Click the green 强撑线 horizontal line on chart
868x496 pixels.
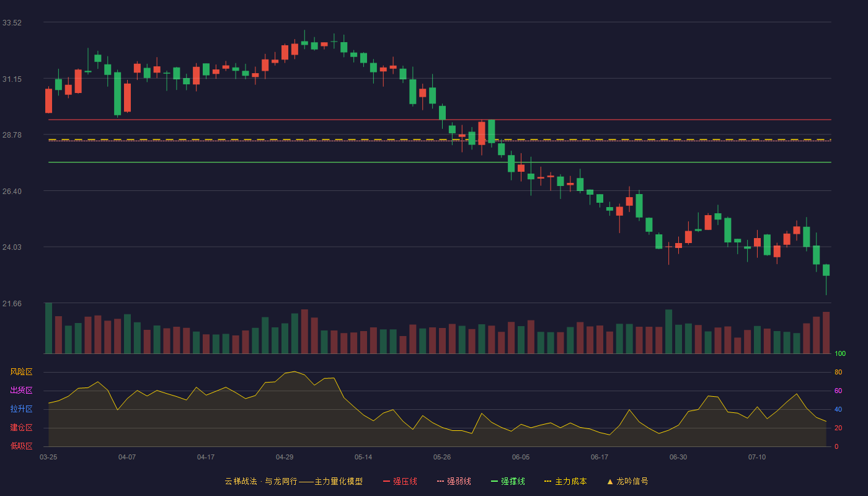pos(440,162)
